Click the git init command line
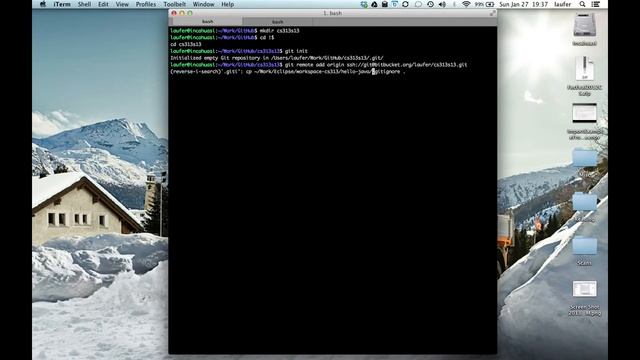This screenshot has width=640, height=360. (239, 51)
